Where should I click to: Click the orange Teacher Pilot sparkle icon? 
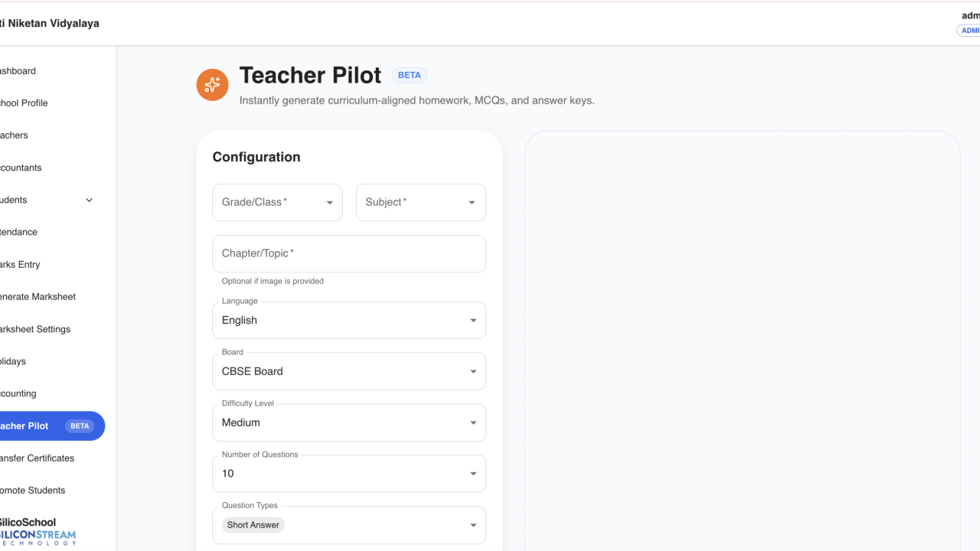[x=212, y=85]
